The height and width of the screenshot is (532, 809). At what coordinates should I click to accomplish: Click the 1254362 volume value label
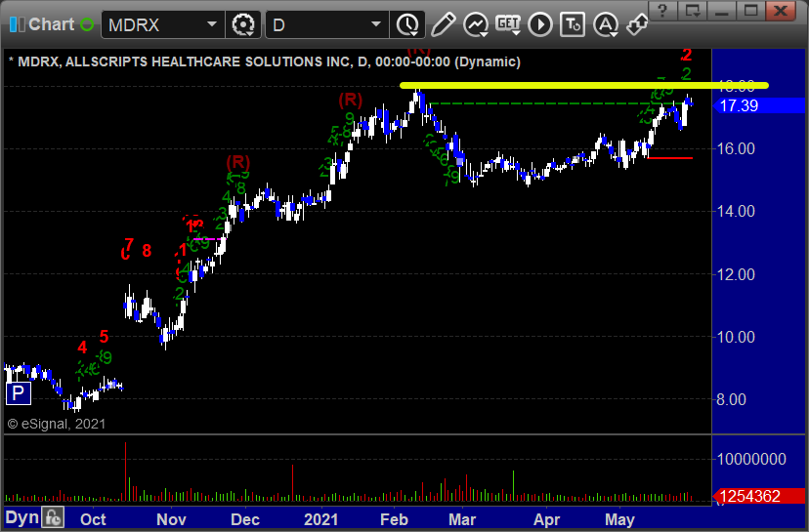[758, 496]
